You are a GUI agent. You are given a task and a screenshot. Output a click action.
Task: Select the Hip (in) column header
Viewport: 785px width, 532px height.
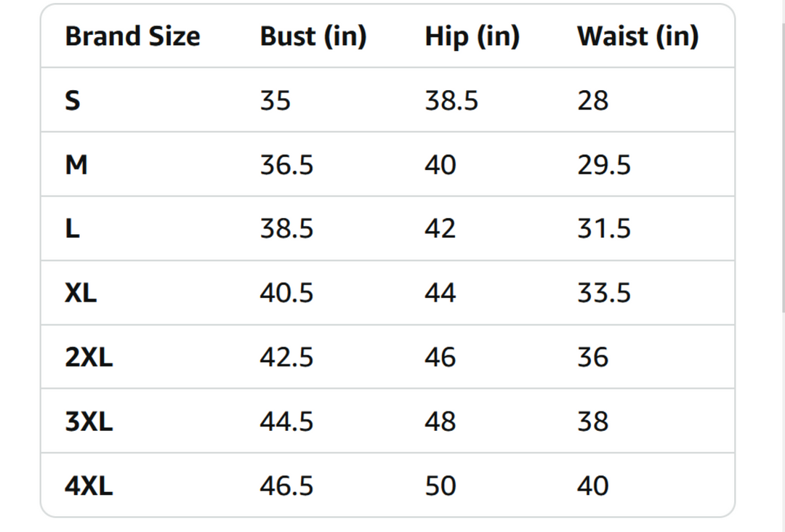click(472, 36)
